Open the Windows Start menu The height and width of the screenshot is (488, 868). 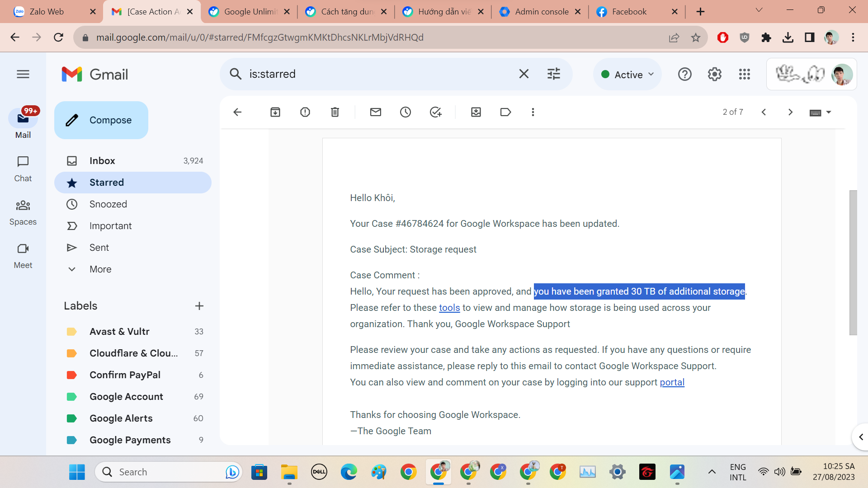coord(77,472)
